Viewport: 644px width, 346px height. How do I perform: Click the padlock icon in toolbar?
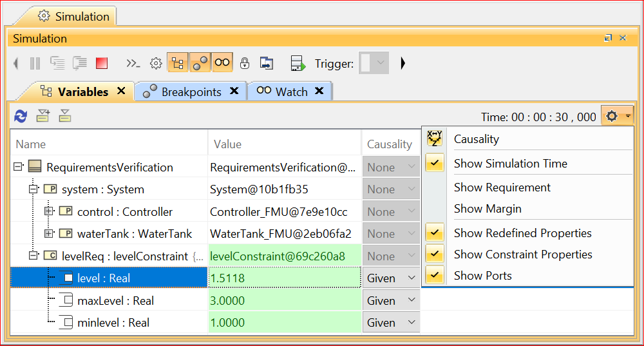pyautogui.click(x=245, y=63)
